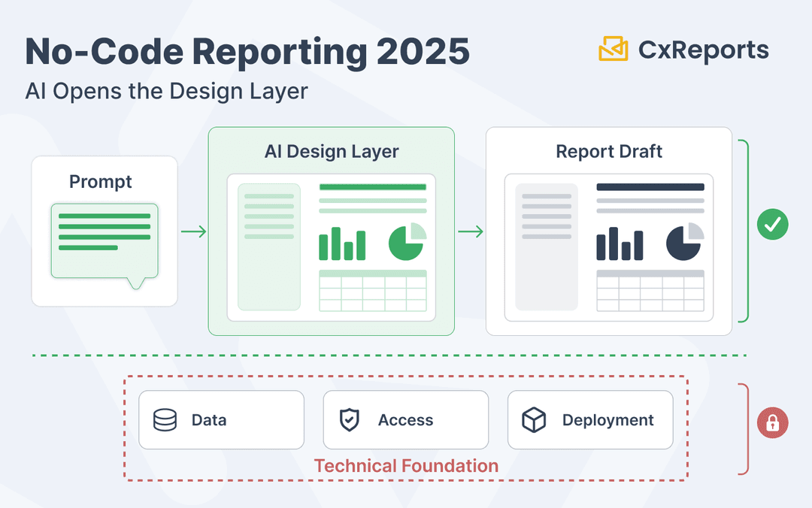The height and width of the screenshot is (508, 812).
Task: Click the AI Design Layer heading
Action: point(332,152)
